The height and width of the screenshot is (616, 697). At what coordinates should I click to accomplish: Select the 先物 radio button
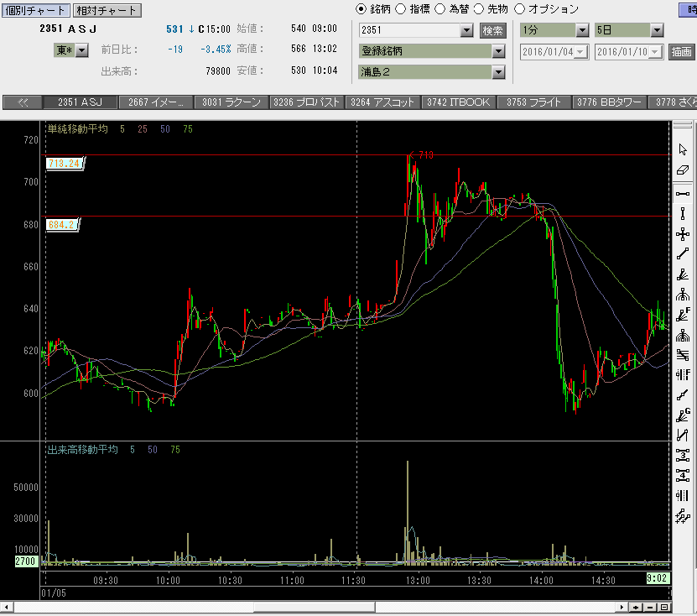[x=479, y=9]
